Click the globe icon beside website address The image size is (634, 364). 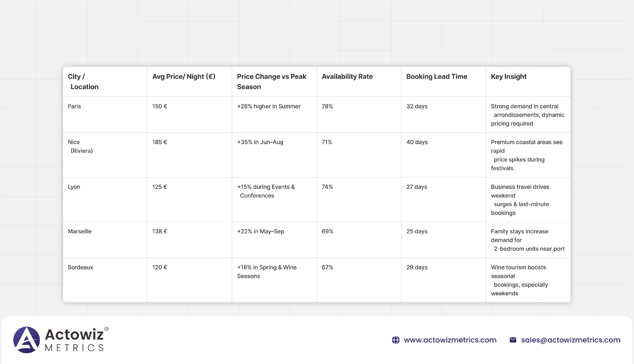396,340
